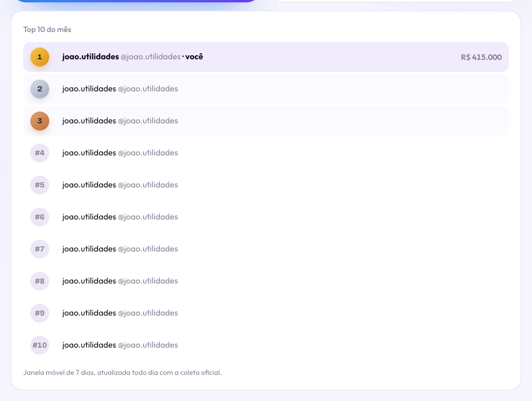532x401 pixels.
Task: Click the #7 rank badge
Action: [40, 249]
